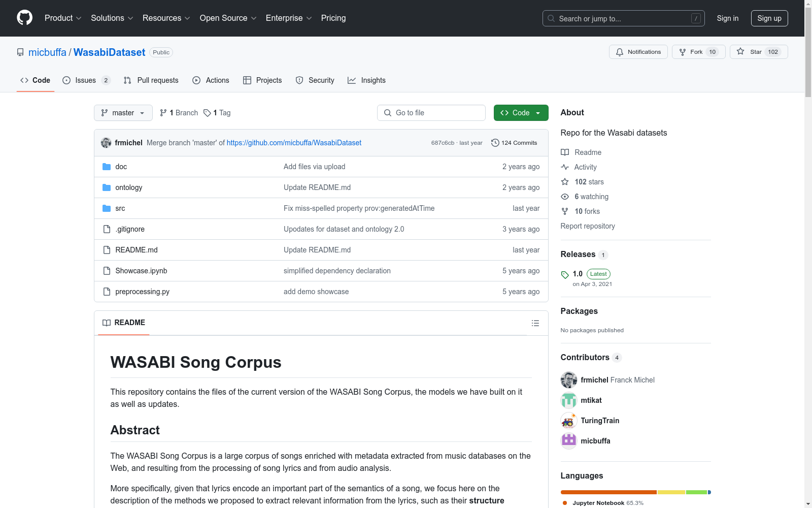Click the Jupyter Notebook language bar segment
This screenshot has height=508, width=812.
608,492
